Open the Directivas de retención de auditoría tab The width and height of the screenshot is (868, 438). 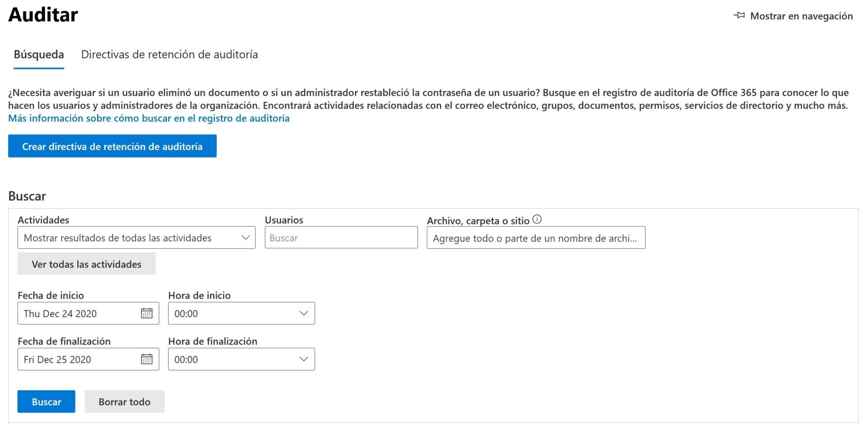pos(169,54)
